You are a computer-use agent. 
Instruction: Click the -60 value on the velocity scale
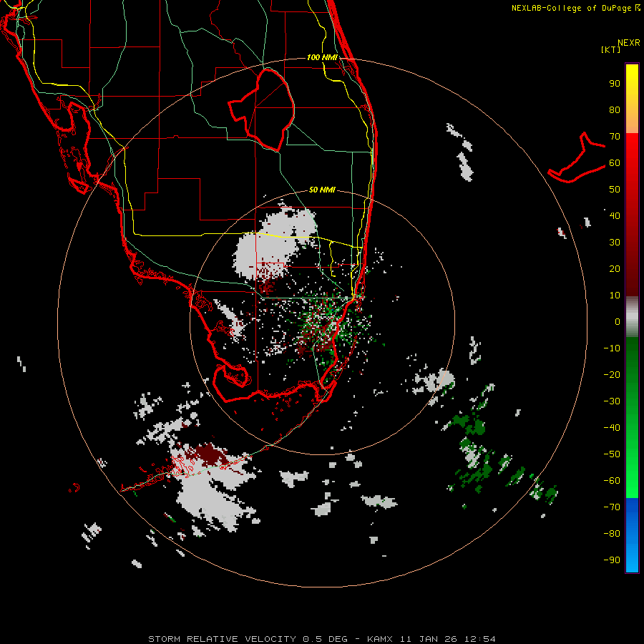[612, 481]
